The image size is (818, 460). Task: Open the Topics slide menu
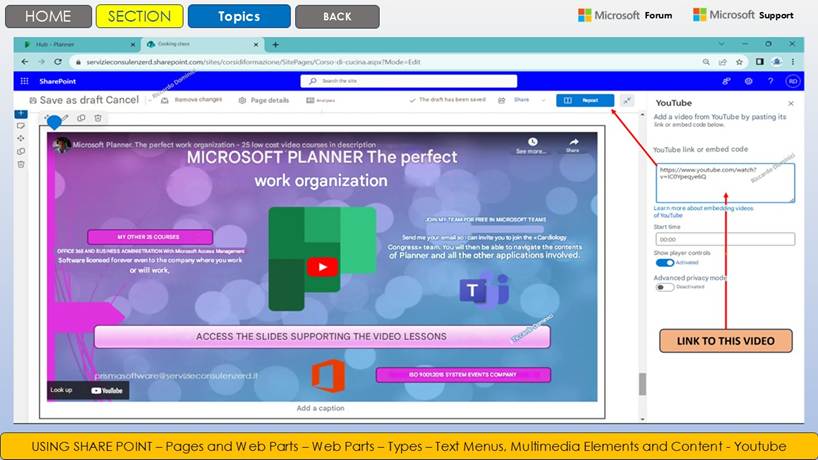tap(239, 16)
